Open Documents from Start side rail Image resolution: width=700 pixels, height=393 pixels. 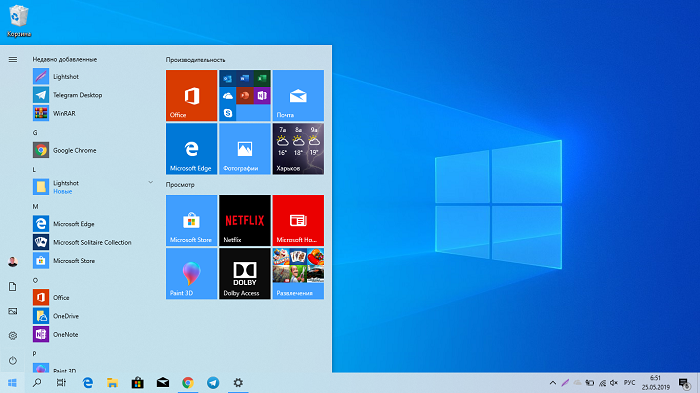tap(12, 287)
